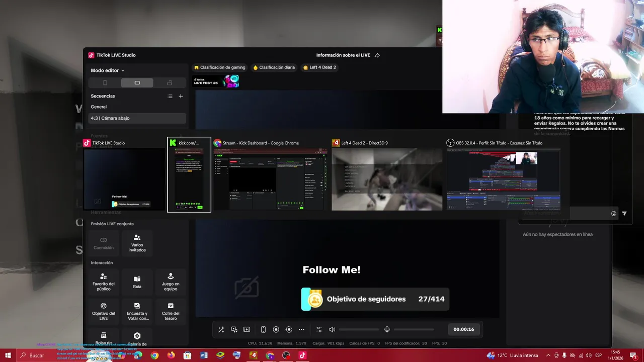
Task: Click Información sobre el LIVE
Action: 343,55
